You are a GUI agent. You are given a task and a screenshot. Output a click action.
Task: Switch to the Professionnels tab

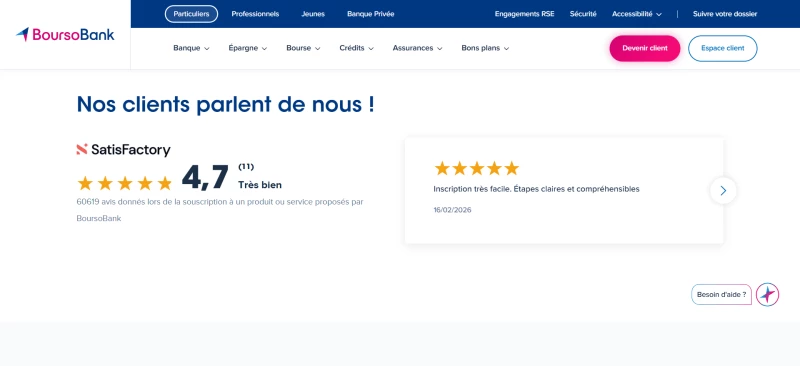tap(255, 14)
